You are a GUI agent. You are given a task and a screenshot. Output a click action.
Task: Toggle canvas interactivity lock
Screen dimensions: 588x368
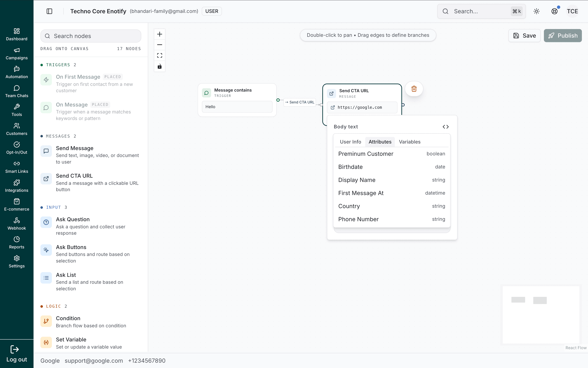160,66
